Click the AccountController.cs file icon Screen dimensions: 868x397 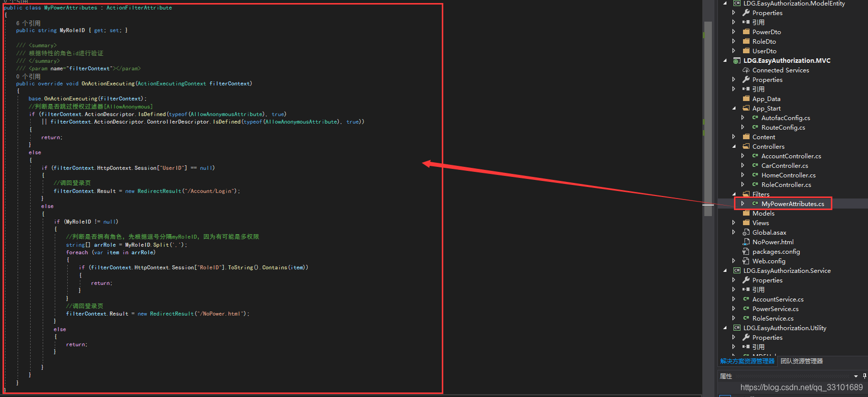point(755,156)
